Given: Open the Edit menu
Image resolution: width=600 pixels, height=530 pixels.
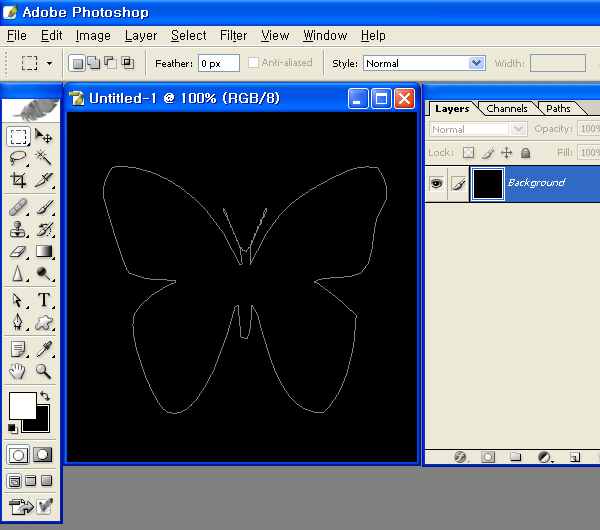Looking at the screenshot, I should pos(51,36).
